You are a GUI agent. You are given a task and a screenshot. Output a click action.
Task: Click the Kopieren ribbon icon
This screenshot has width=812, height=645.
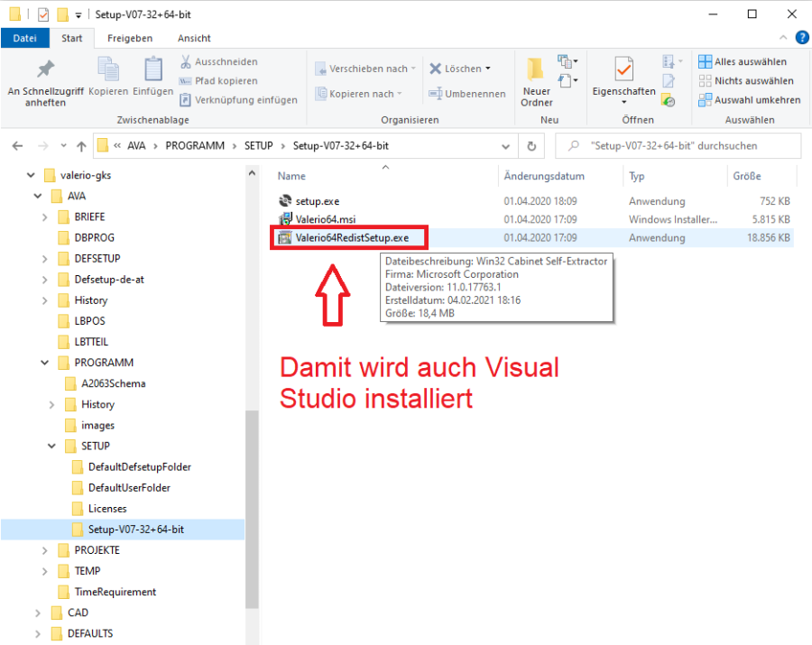click(108, 70)
